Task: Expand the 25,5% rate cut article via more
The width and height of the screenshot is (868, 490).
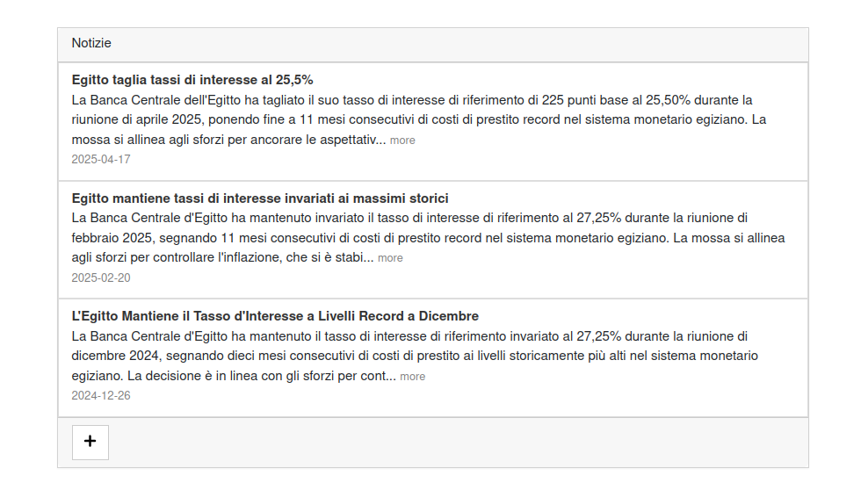Action: pyautogui.click(x=402, y=141)
